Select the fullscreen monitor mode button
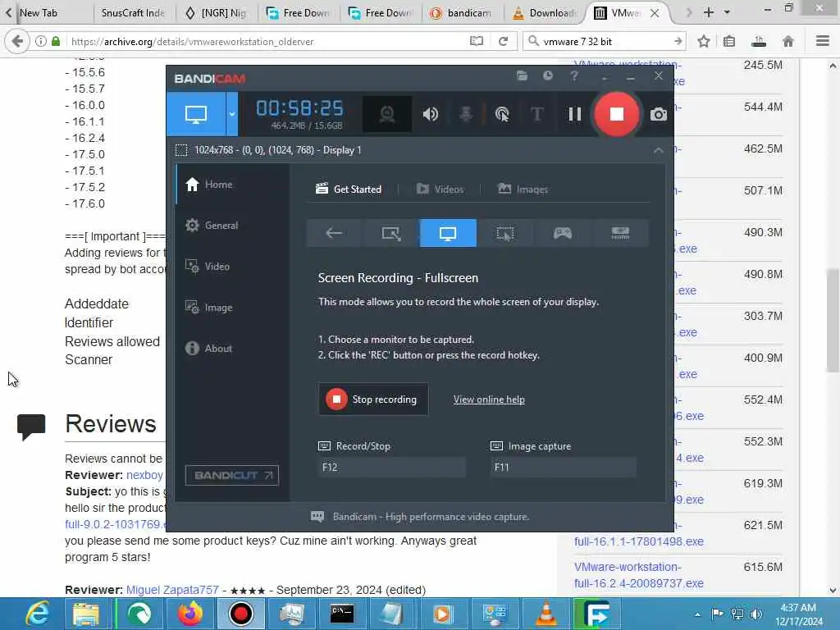This screenshot has width=840, height=630. click(195, 113)
